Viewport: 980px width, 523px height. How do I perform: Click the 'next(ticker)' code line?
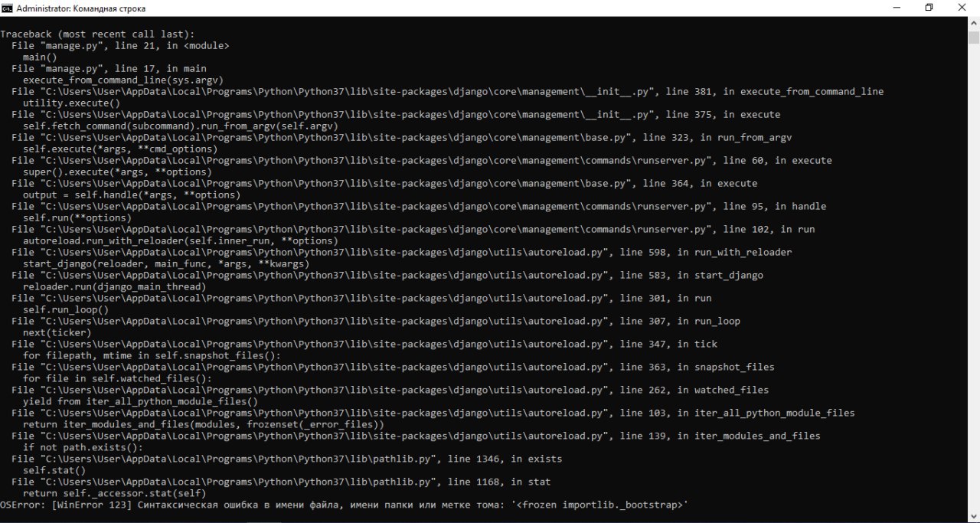(57, 333)
